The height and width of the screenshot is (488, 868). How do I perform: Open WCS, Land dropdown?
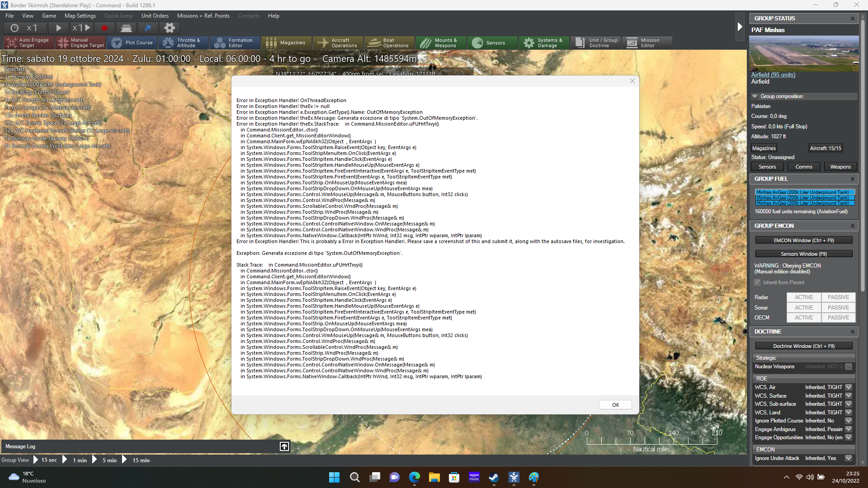click(x=849, y=413)
